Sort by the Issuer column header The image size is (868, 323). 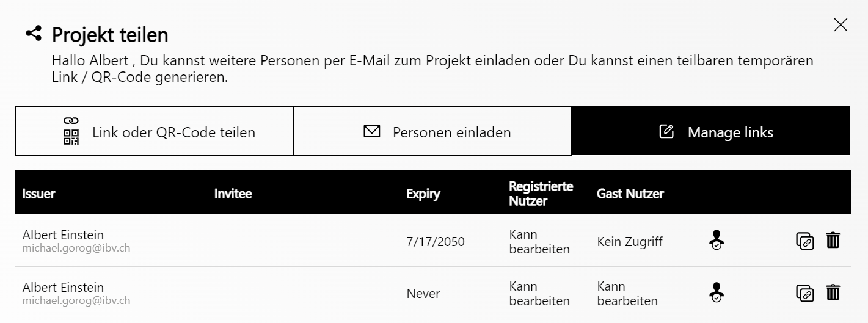(39, 194)
